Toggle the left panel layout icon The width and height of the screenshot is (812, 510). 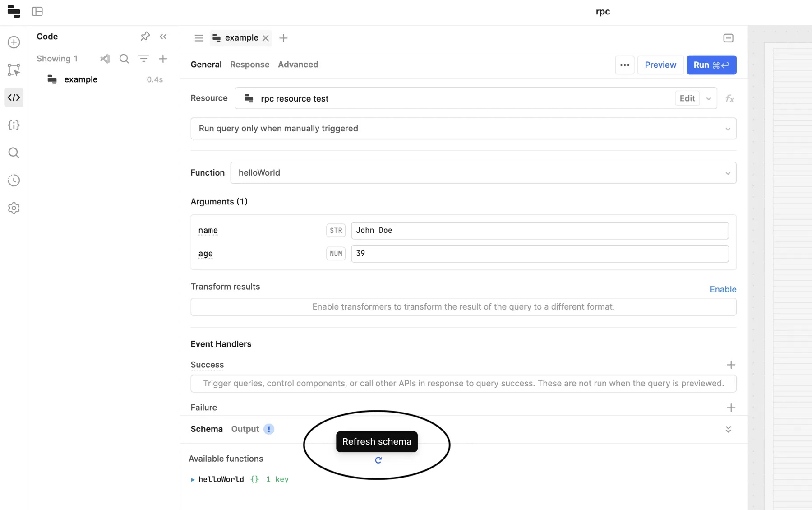(x=37, y=12)
